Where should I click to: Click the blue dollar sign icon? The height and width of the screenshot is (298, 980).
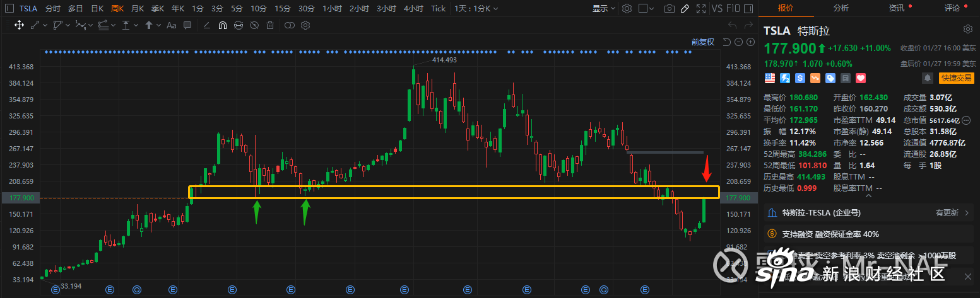[800, 78]
